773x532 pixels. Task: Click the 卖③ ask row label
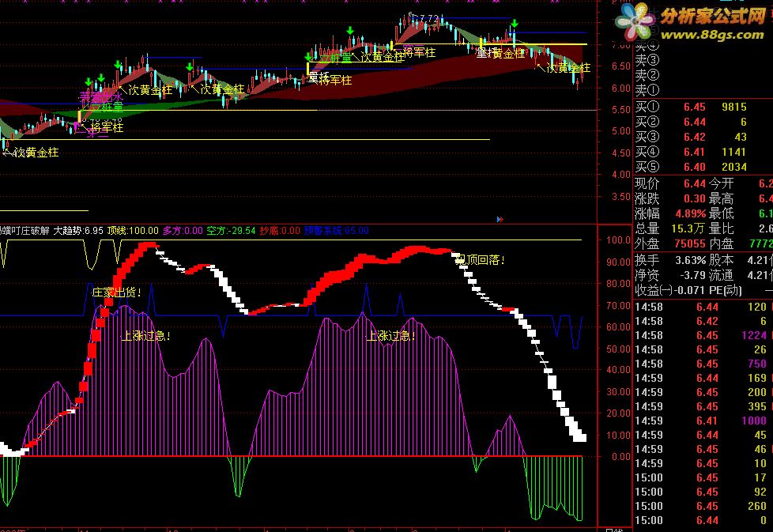pos(647,60)
